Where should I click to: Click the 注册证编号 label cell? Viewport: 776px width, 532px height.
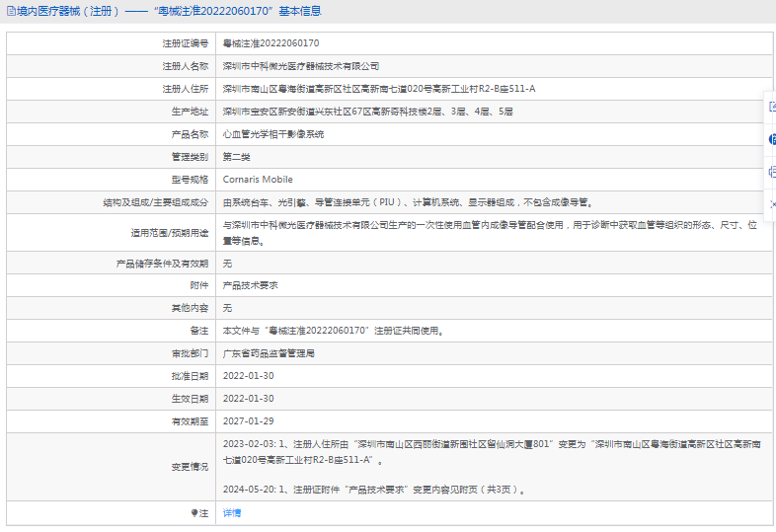pyautogui.click(x=112, y=43)
